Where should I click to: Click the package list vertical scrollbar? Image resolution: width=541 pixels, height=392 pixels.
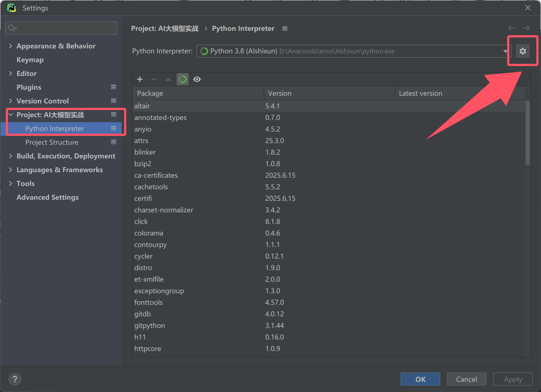click(x=528, y=133)
